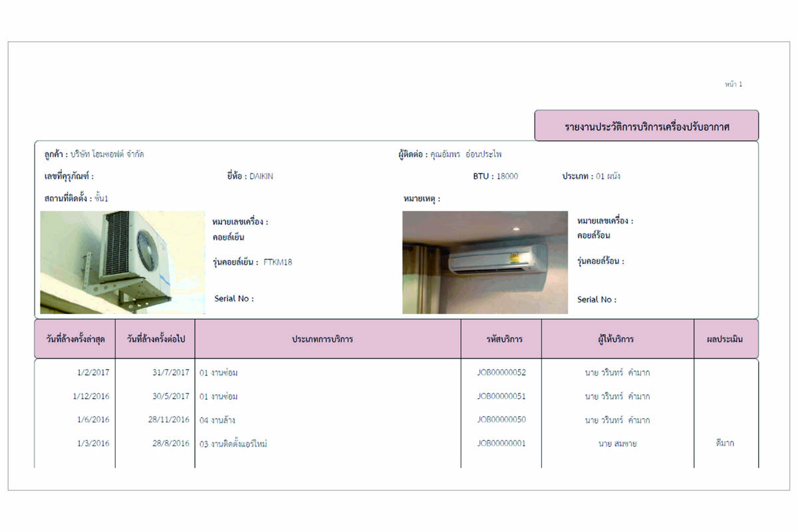Viewport: 798px width, 532px height.
Task: Open the report title banner รายงานประวัติการบริการเครื่องปรับอากาศ
Action: click(x=648, y=125)
